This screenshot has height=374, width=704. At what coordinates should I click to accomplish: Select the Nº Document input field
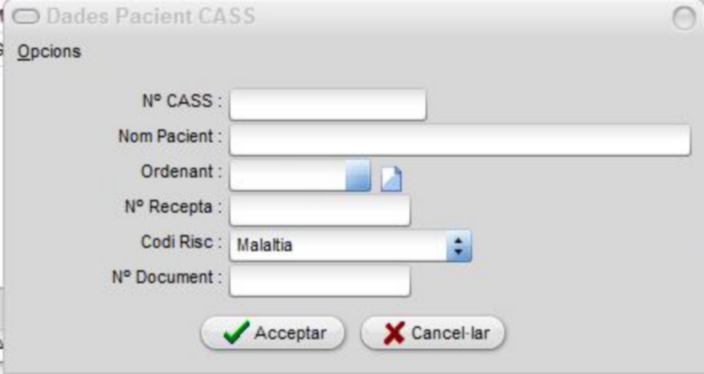point(320,281)
